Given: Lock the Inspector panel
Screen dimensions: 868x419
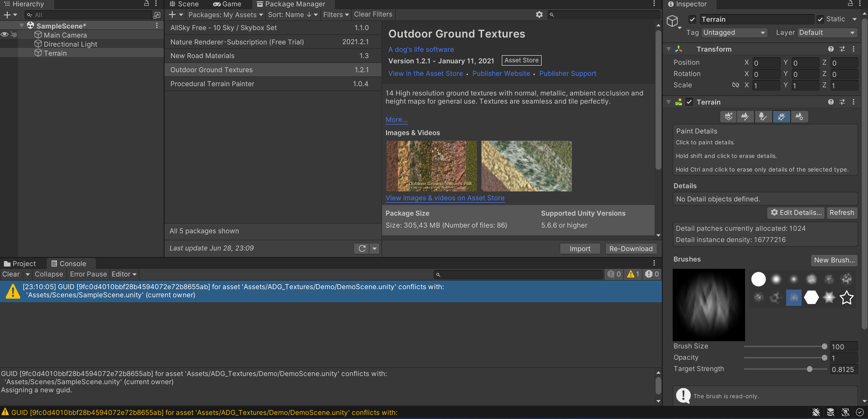Looking at the screenshot, I should 850,4.
